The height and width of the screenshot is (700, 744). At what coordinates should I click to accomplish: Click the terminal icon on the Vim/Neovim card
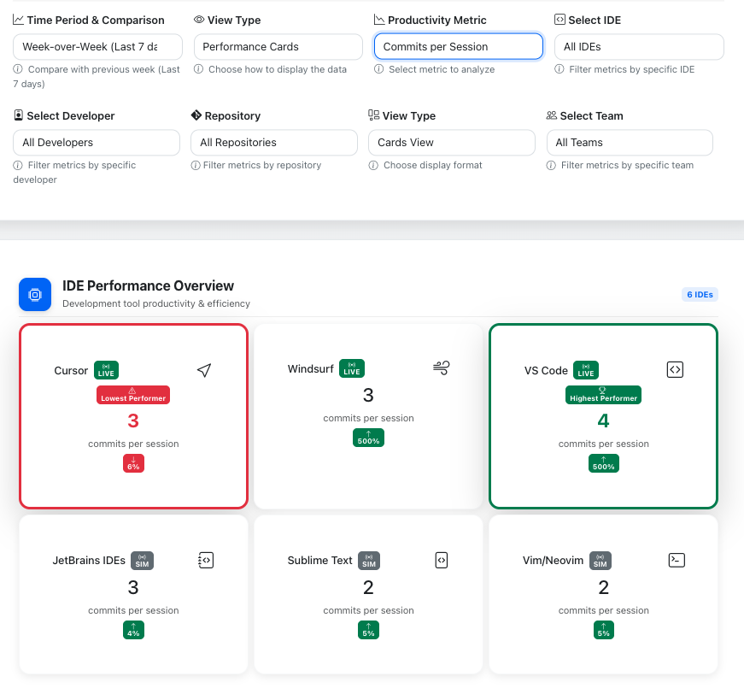[676, 560]
